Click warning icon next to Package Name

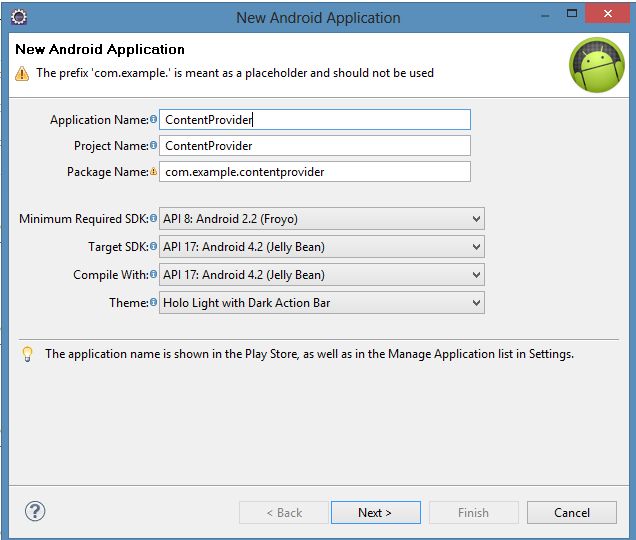[153, 172]
